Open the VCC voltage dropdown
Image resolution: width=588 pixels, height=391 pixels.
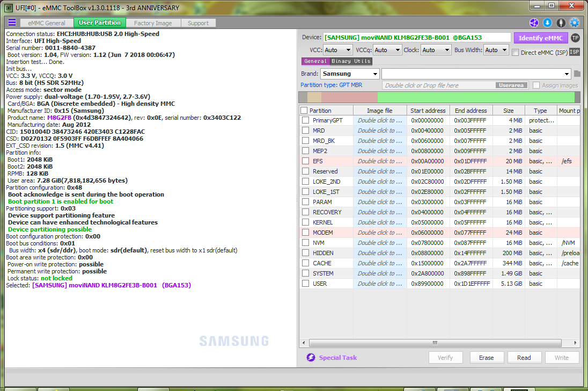tap(338, 50)
